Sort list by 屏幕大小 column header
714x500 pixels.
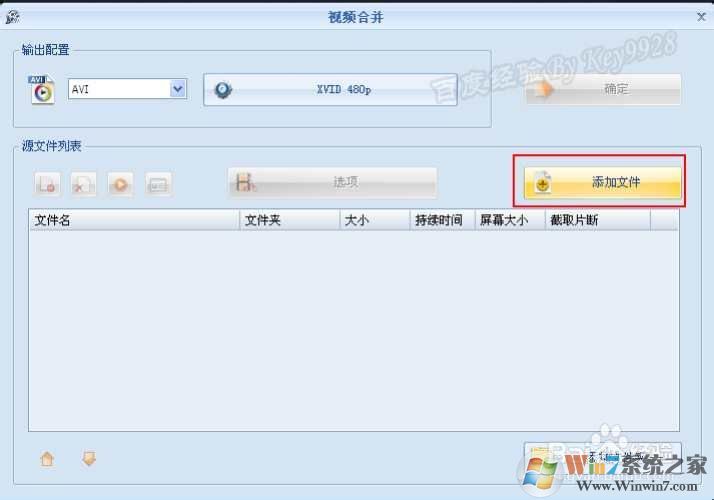coord(510,220)
